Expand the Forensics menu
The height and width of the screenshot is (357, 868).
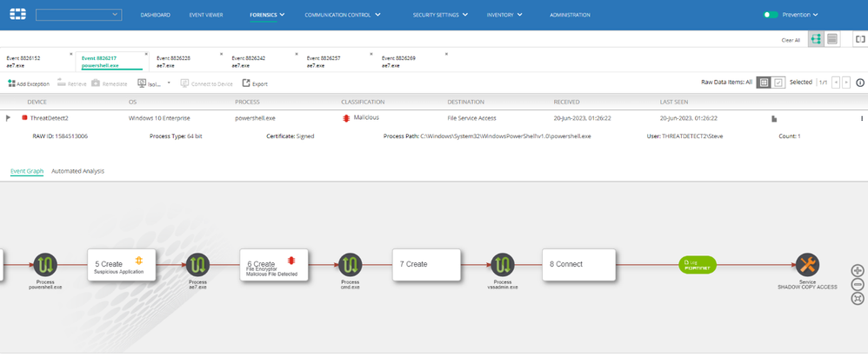point(267,15)
